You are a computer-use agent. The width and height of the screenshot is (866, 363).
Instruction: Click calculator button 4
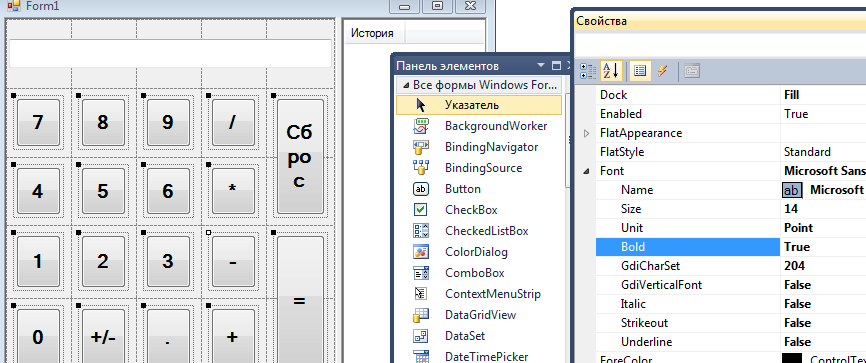point(38,191)
